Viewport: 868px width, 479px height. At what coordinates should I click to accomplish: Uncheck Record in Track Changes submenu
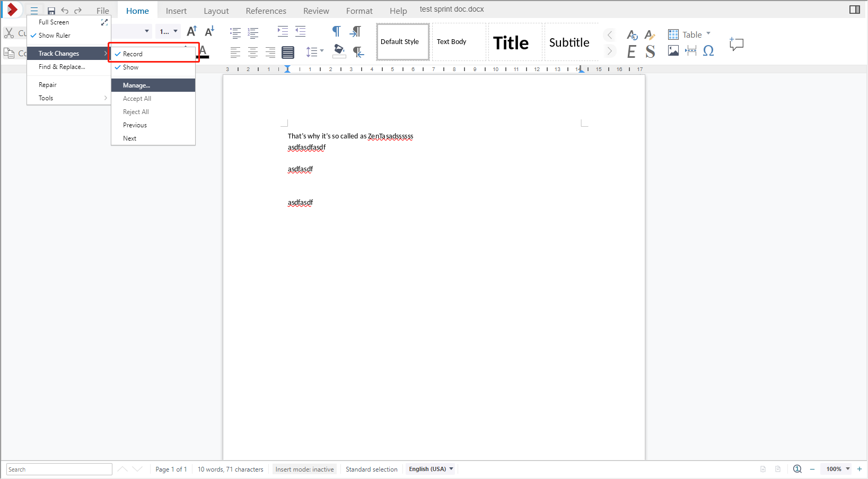coord(133,54)
